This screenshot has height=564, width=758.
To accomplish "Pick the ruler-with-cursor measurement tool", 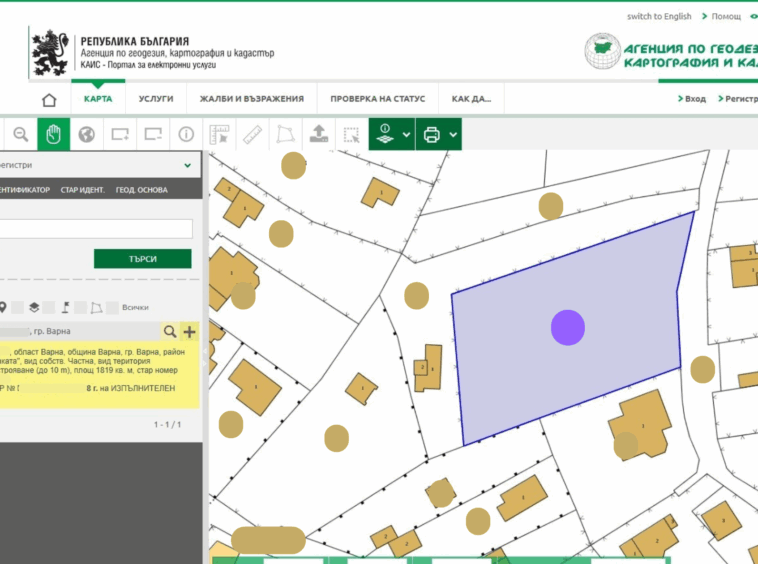I will (x=219, y=134).
